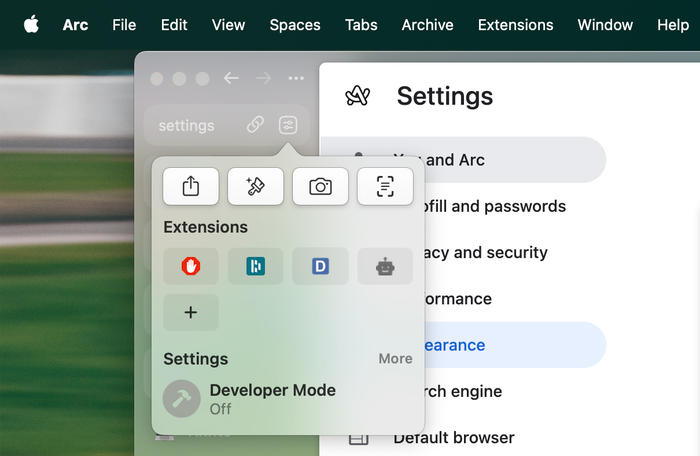Screen dimensions: 700x456
Task: Open the View menu
Action: pos(229,25)
